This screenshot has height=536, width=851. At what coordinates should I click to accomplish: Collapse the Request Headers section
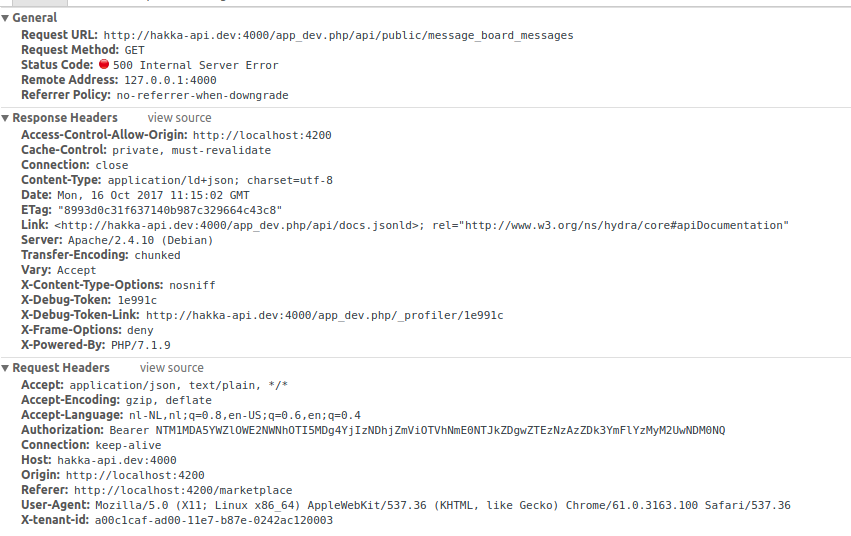pyautogui.click(x=5, y=368)
